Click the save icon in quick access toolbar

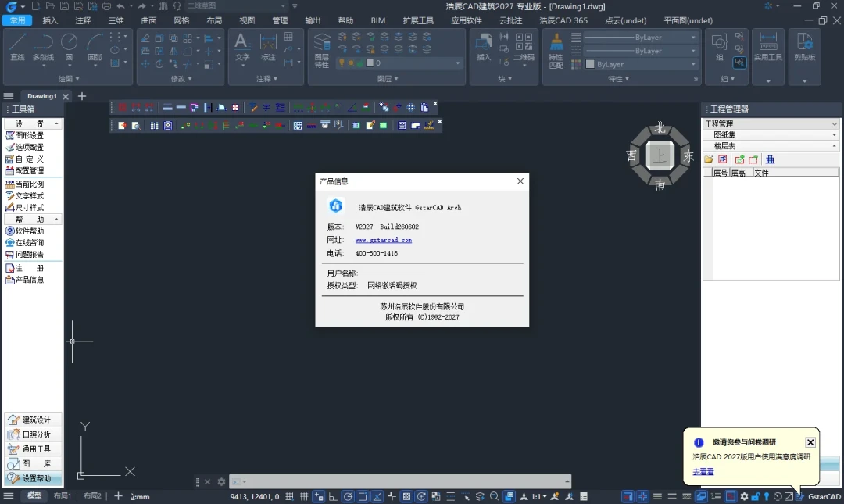(64, 6)
